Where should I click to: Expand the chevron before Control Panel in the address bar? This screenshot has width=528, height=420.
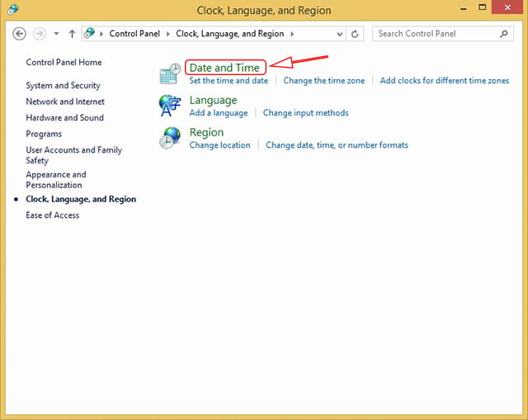click(101, 34)
